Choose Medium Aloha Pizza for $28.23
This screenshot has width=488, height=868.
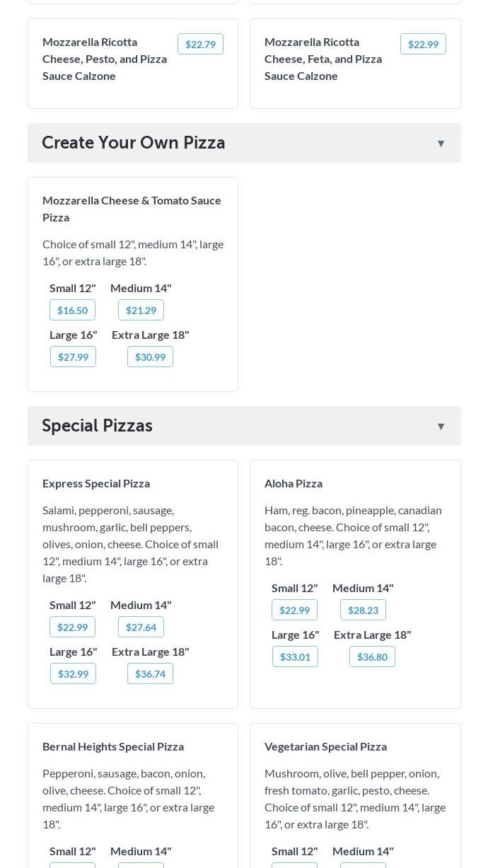(x=363, y=610)
